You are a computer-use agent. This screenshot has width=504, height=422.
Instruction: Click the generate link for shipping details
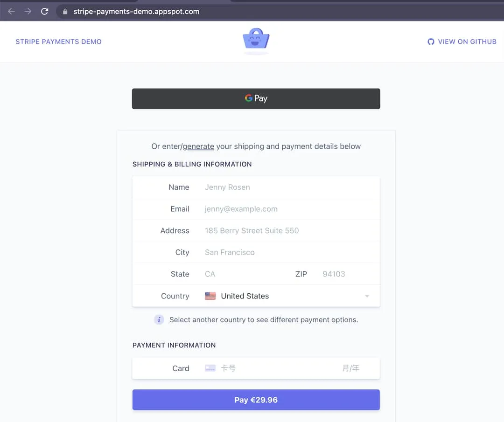199,146
